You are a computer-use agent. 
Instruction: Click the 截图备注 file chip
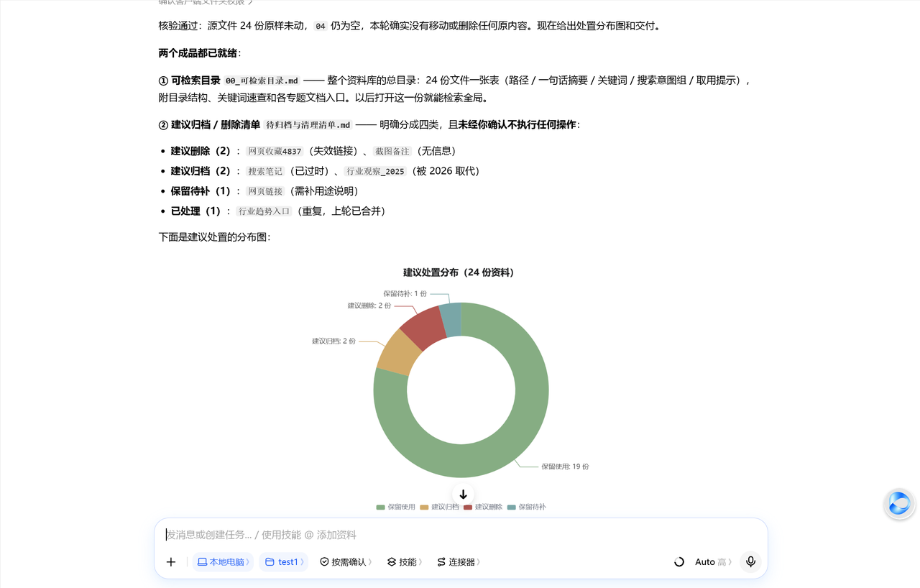point(392,152)
